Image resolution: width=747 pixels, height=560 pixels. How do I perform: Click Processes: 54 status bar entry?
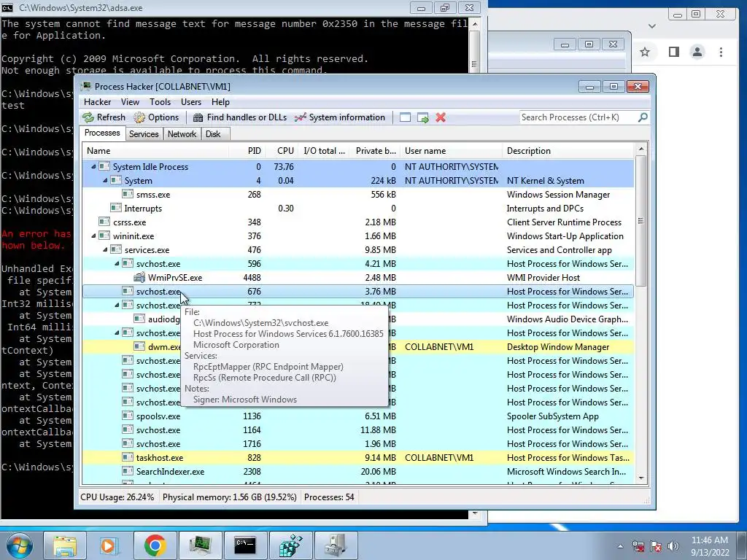tap(329, 497)
